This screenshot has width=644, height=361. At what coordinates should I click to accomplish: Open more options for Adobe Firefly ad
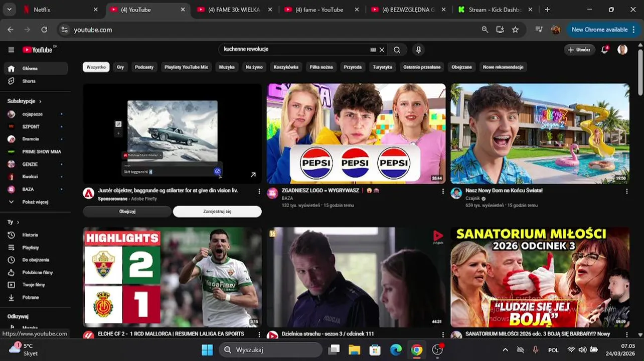coord(259,191)
